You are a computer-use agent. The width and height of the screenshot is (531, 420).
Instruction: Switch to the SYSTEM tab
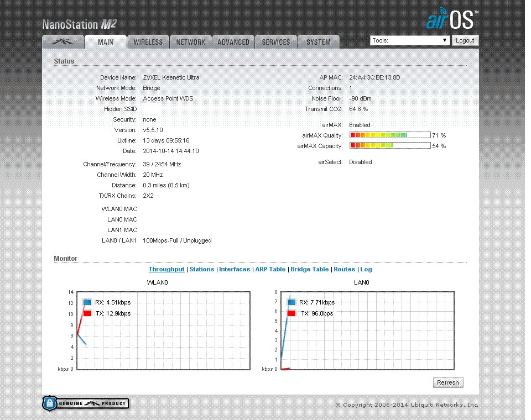click(319, 42)
